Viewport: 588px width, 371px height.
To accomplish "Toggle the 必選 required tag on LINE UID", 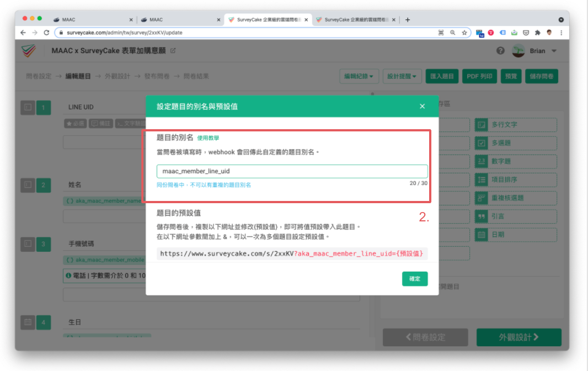I will click(x=75, y=123).
